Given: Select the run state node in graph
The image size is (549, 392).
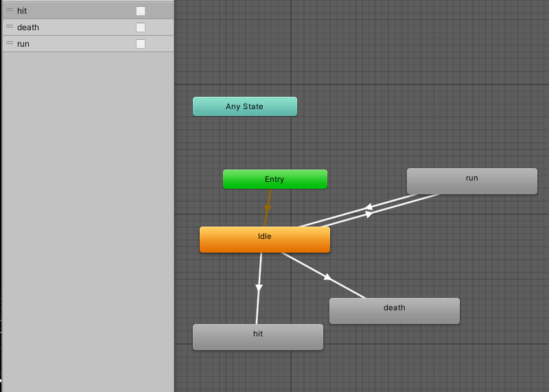Looking at the screenshot, I should pyautogui.click(x=471, y=181).
